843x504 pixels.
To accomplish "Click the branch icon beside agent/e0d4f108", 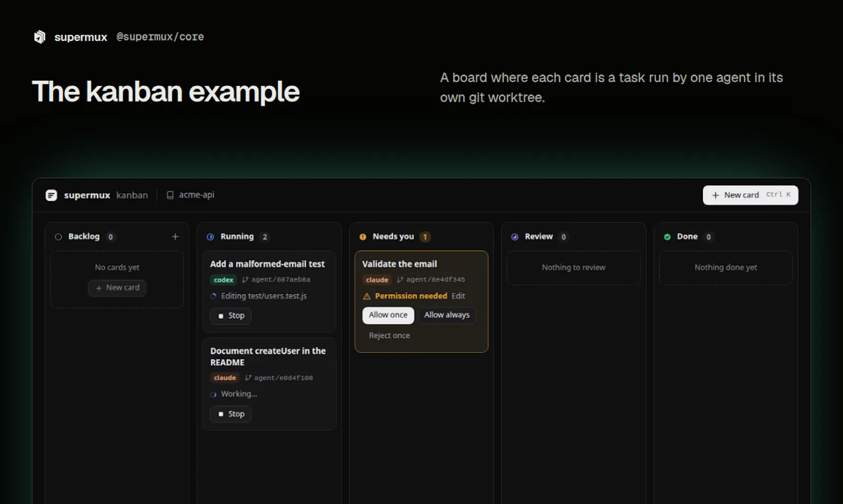I will pos(248,378).
